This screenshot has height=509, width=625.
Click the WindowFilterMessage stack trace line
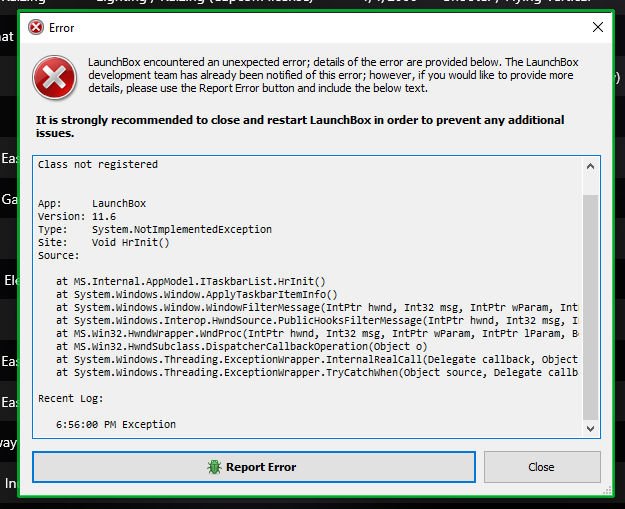(x=317, y=307)
